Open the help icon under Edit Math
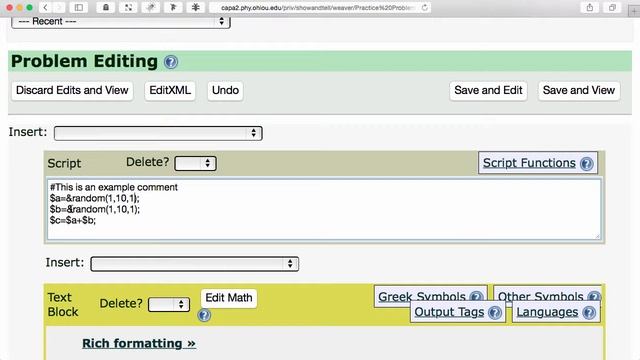This screenshot has width=640, height=360. pos(204,315)
